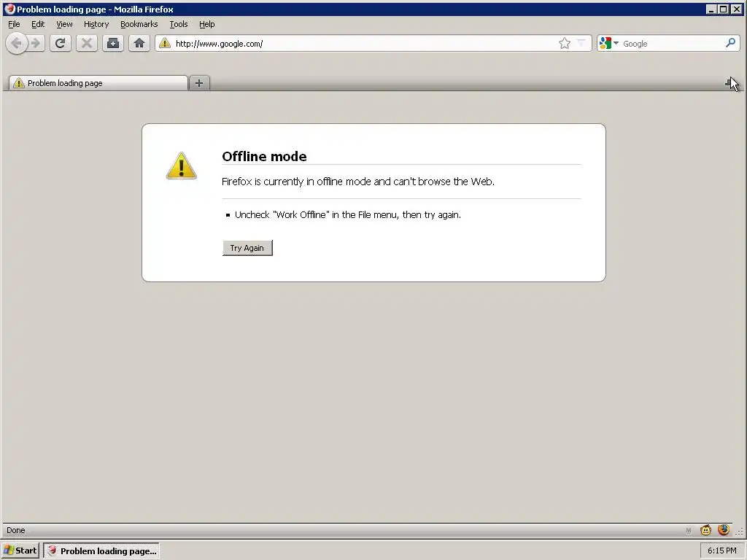Click the bookmarks toolbar button beside Home
Viewport: 747px width, 560px height.
(113, 43)
